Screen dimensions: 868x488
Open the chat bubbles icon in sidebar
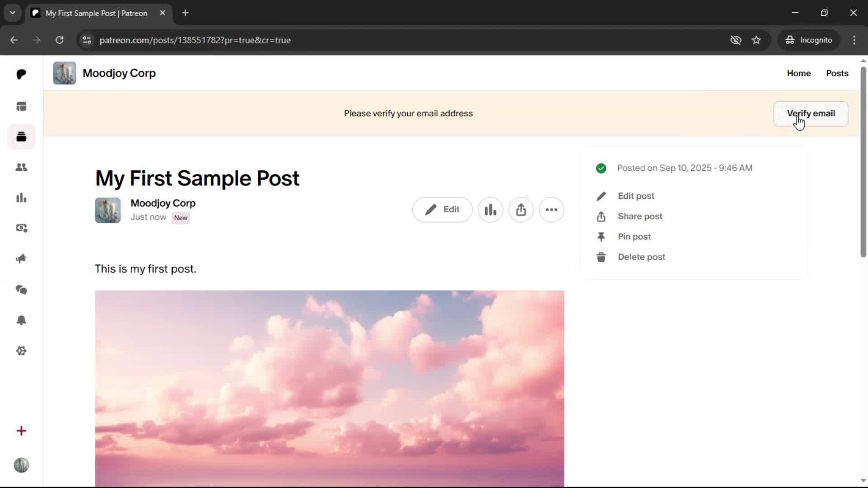point(21,290)
